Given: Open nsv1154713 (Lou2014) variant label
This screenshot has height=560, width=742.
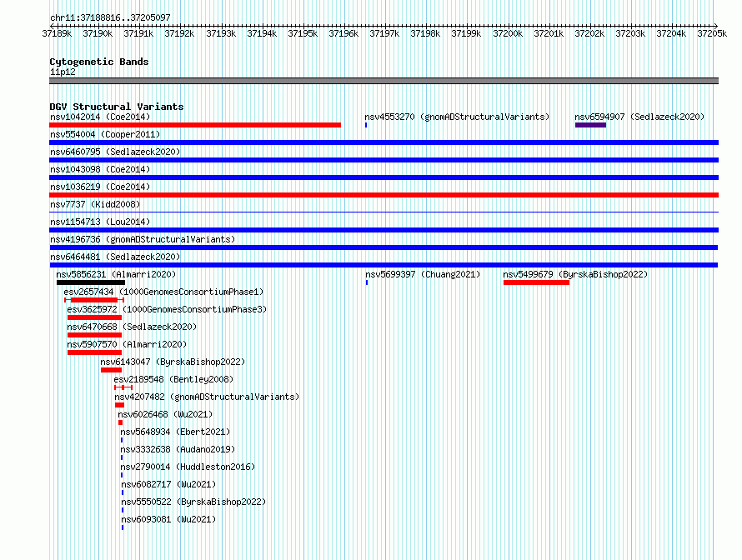Looking at the screenshot, I should 100,222.
